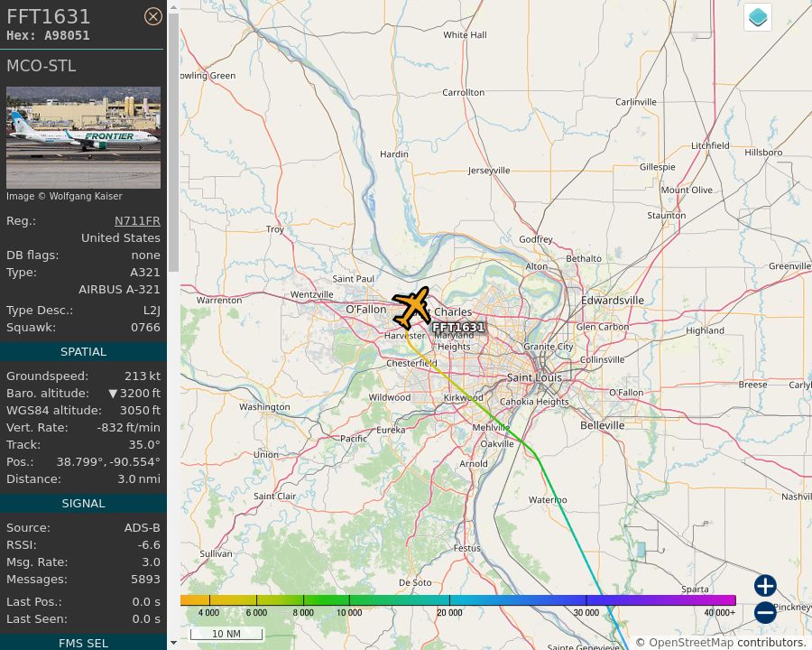Zoom out with the minus button
The width and height of the screenshot is (812, 650).
(x=765, y=612)
